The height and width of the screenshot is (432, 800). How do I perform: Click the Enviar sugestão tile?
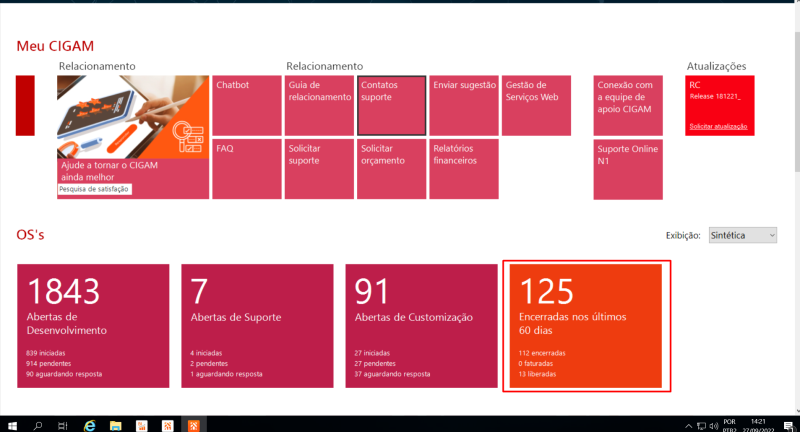tap(464, 106)
